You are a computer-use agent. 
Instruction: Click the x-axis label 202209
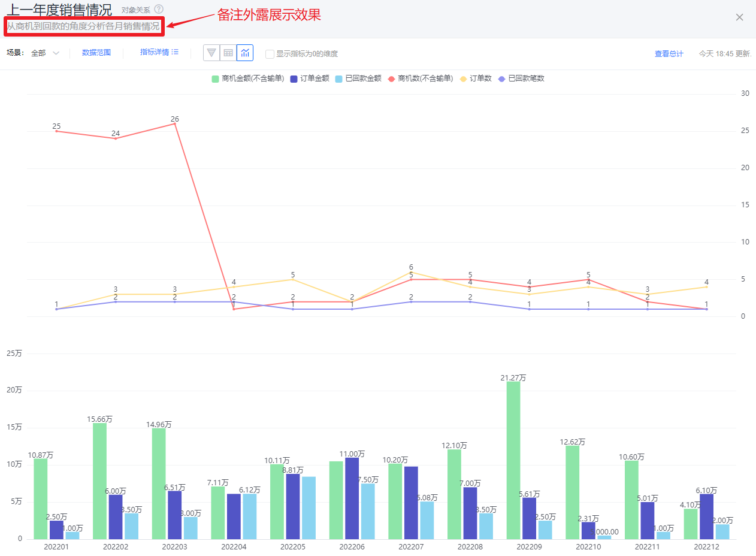[529, 547]
